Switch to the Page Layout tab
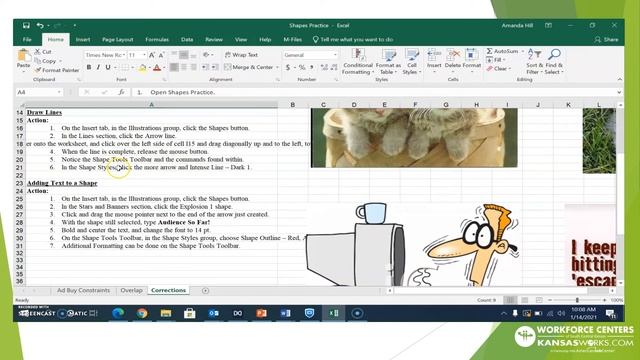Image resolution: width=640 pixels, height=360 pixels. (x=118, y=40)
